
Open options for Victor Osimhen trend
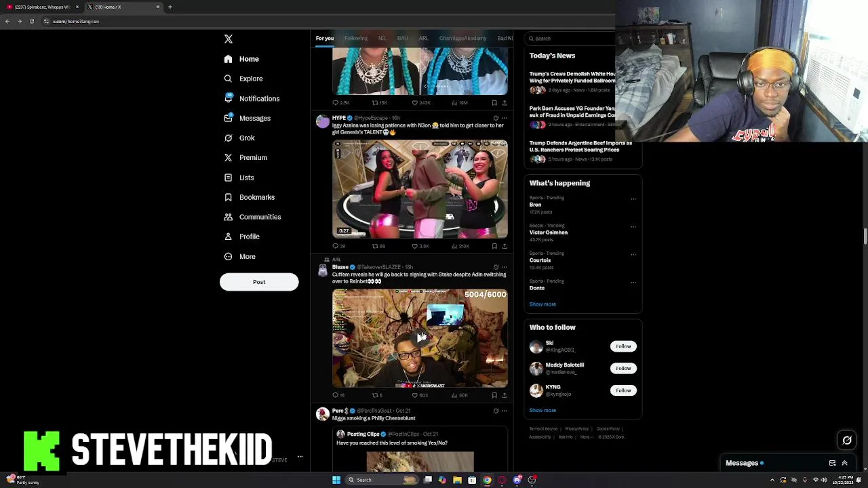click(633, 227)
